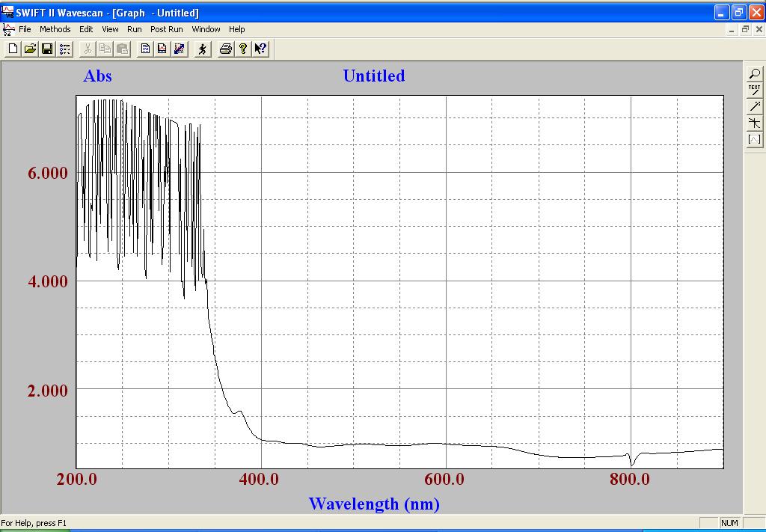
Task: Click the 'For Help, press F1' status text
Action: pyautogui.click(x=34, y=523)
